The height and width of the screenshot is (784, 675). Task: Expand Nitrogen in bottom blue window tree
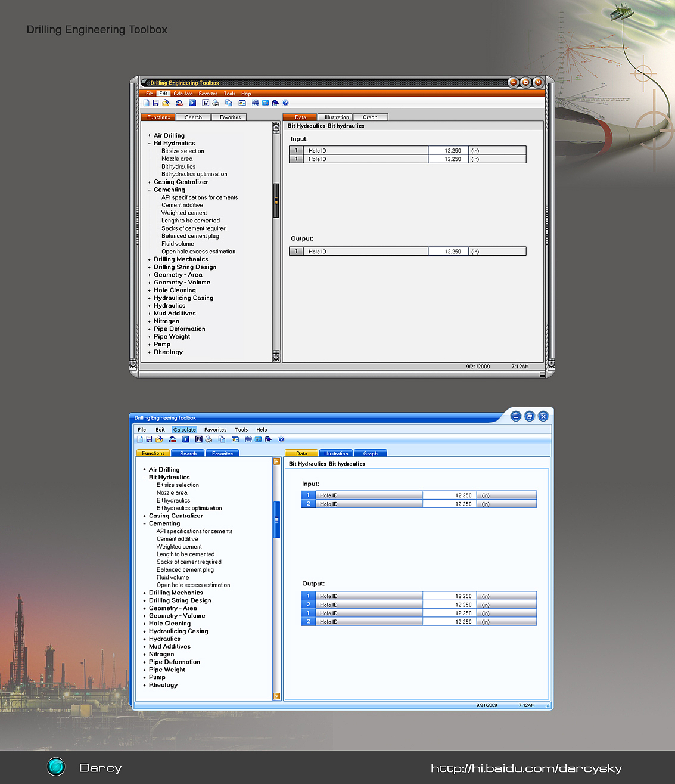(144, 655)
